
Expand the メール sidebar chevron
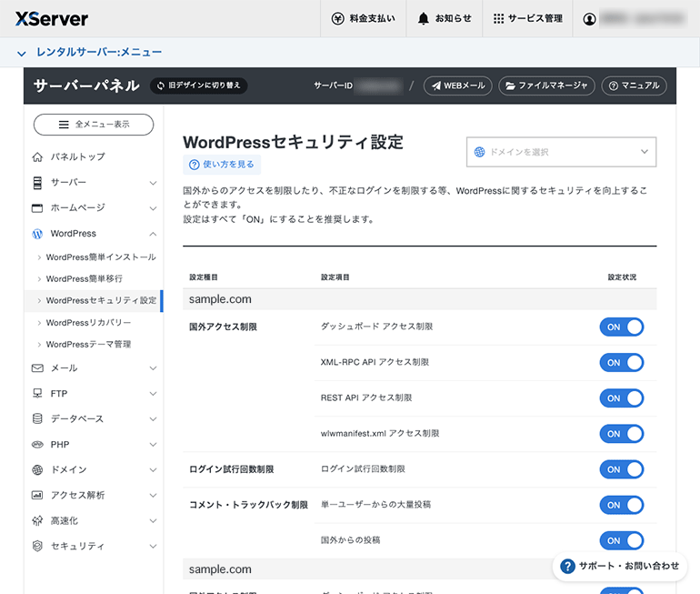pyautogui.click(x=153, y=368)
